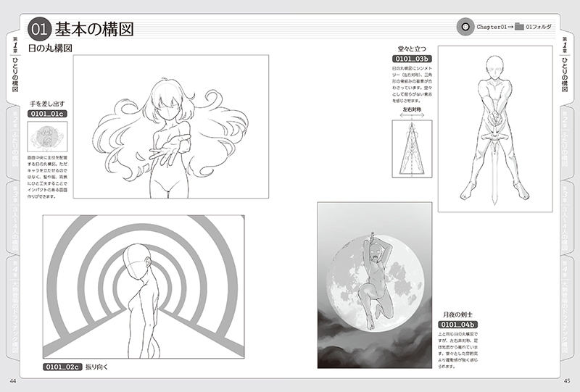
Task: Open the small thumbnail under 0101_01c
Action: pyautogui.click(x=47, y=138)
